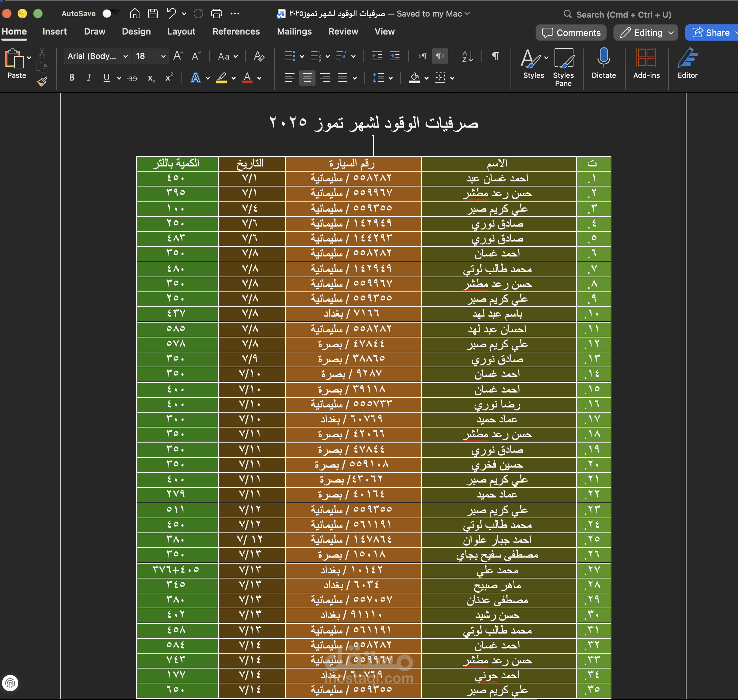Switch to the Draw tab
This screenshot has width=738, height=700.
pyautogui.click(x=94, y=31)
